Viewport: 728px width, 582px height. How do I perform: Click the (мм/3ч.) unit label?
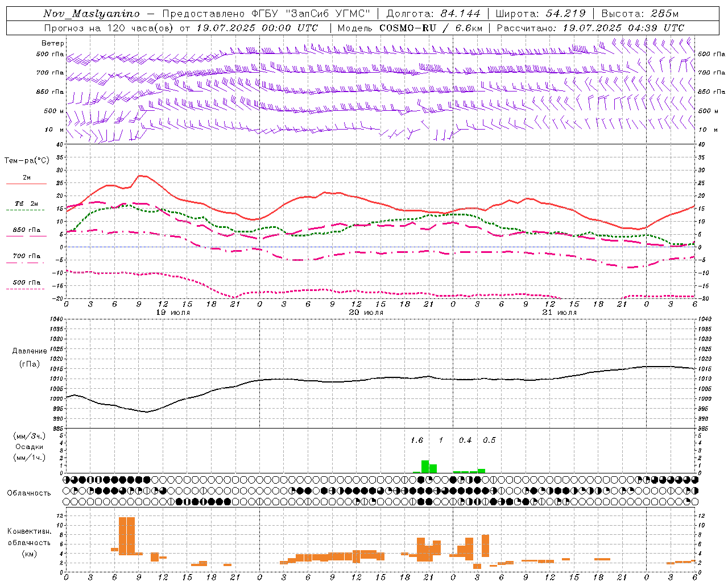point(30,436)
